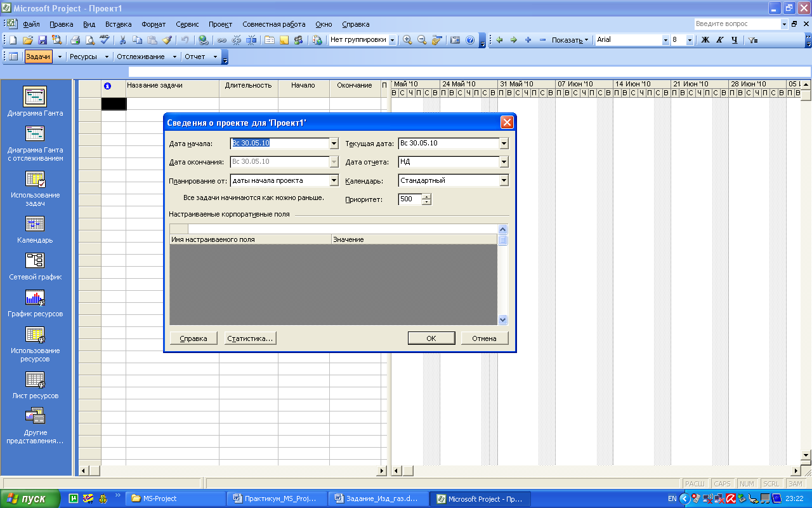Viewport: 812px width, 508px height.
Task: Expand the Планирование от dropdown
Action: click(x=334, y=180)
